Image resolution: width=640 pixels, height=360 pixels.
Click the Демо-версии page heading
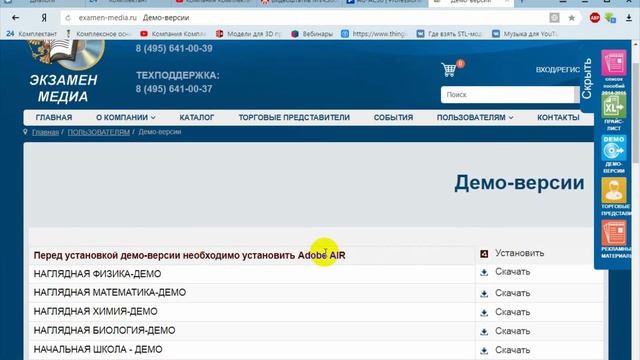[519, 182]
